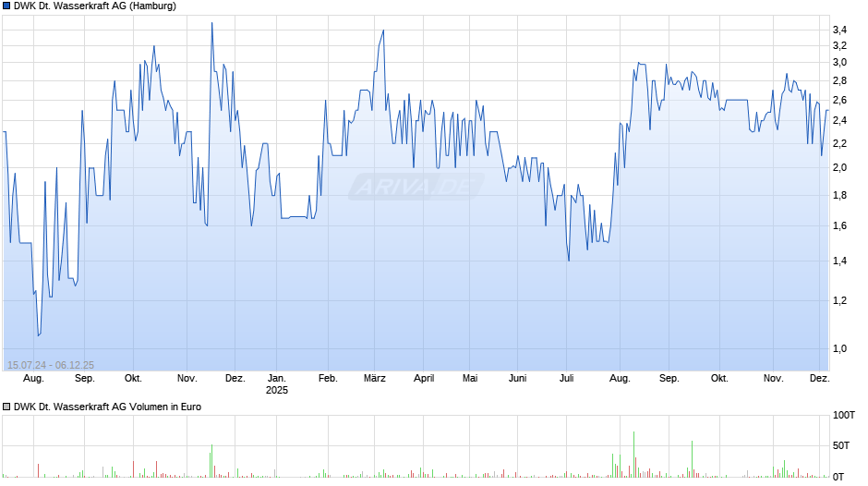Click the price peak in March 2025
Image resolution: width=868 pixels, height=486 pixels.
click(383, 30)
